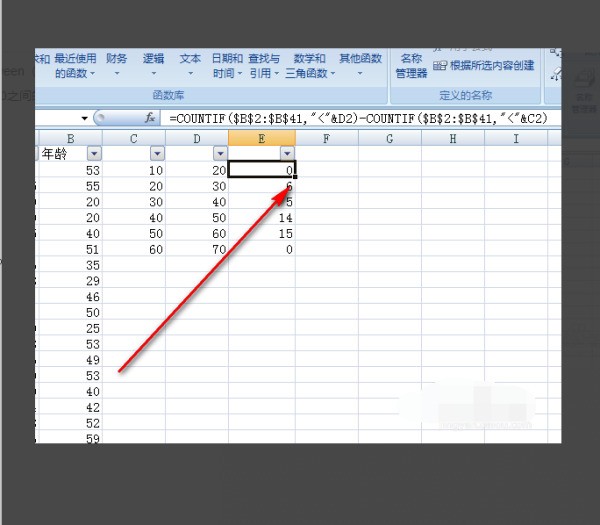Select column H header
Screen dimensions: 600x525
[x=453, y=138]
